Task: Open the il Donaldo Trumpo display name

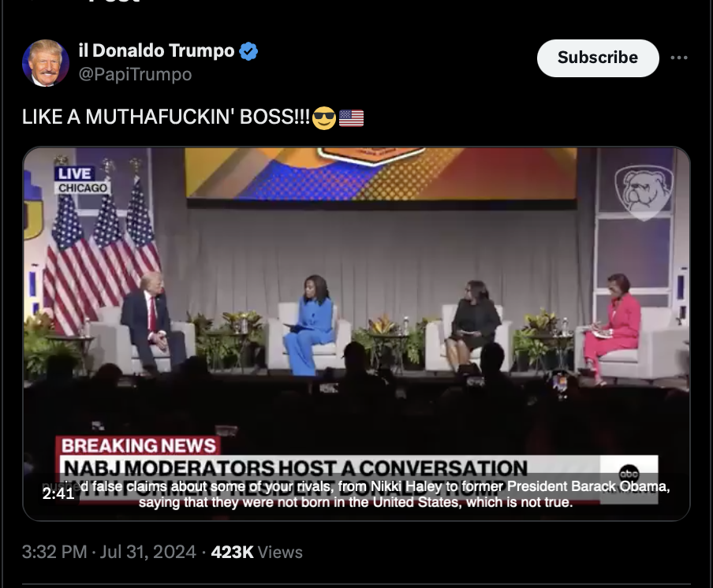Action: point(156,50)
